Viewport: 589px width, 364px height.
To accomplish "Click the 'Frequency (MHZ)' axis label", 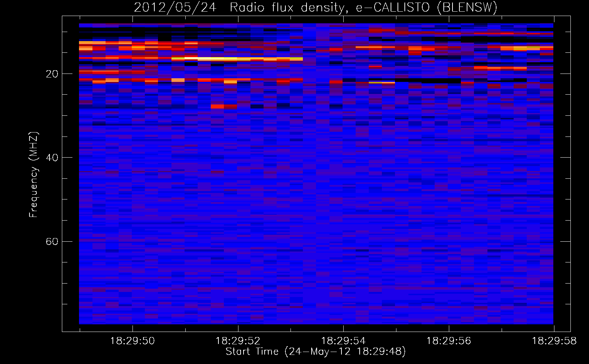I will 33,175.
